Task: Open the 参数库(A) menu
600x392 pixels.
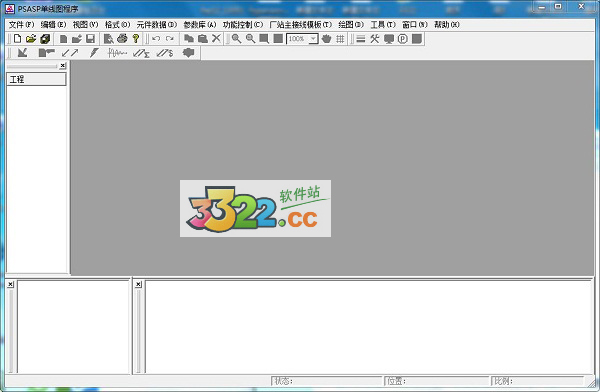Action: pyautogui.click(x=200, y=24)
